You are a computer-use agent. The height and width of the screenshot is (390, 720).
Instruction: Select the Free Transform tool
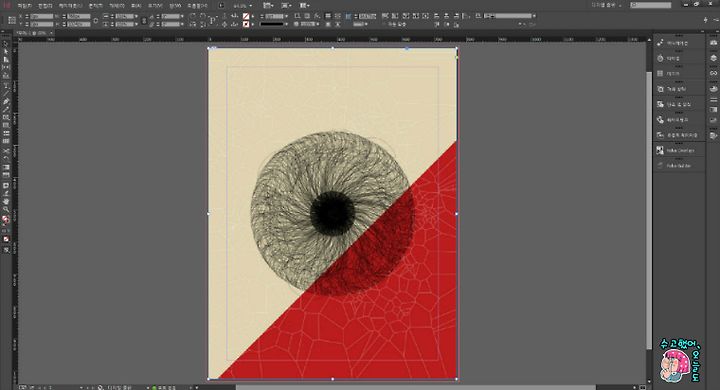tap(6, 158)
